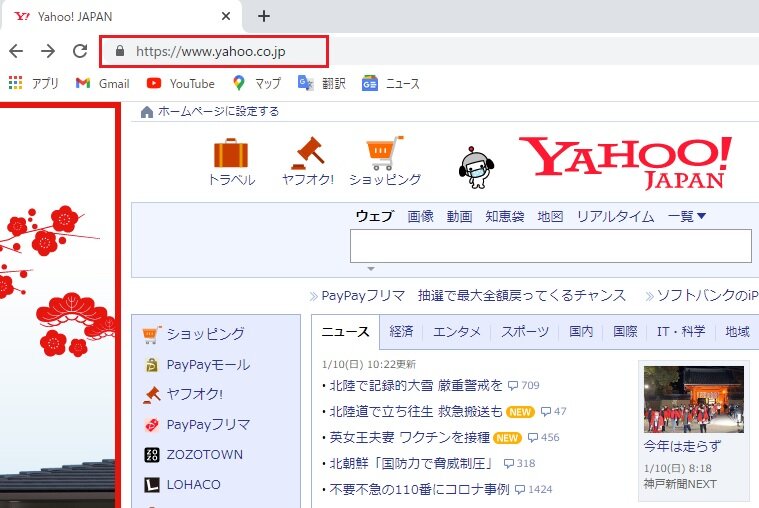This screenshot has width=759, height=508.
Task: Open トラベル suitcase icon
Action: 231,153
